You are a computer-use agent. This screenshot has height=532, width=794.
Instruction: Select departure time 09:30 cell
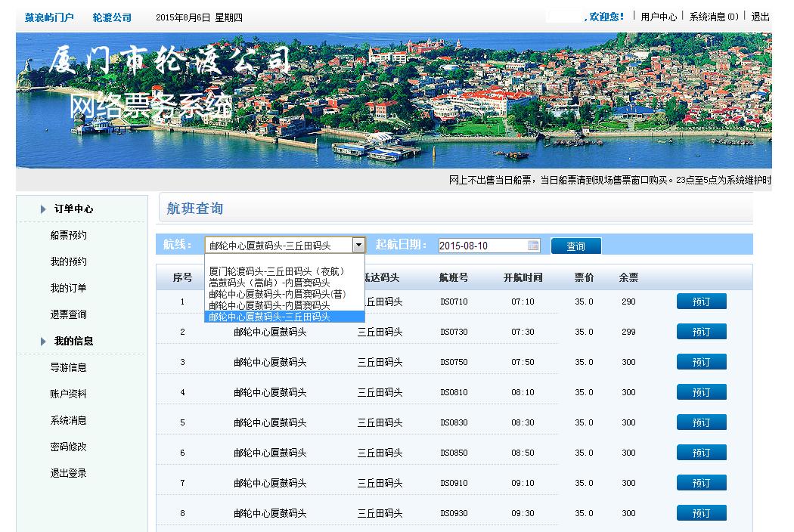coord(523,513)
